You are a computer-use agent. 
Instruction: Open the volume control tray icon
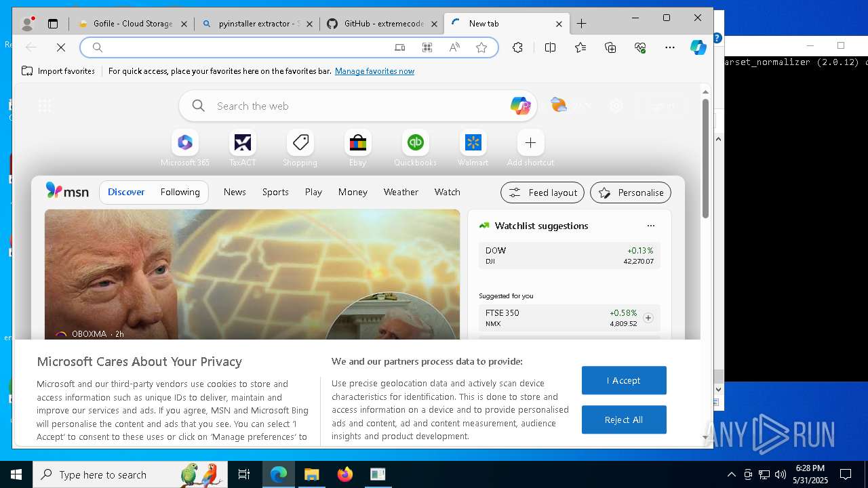coord(781,474)
